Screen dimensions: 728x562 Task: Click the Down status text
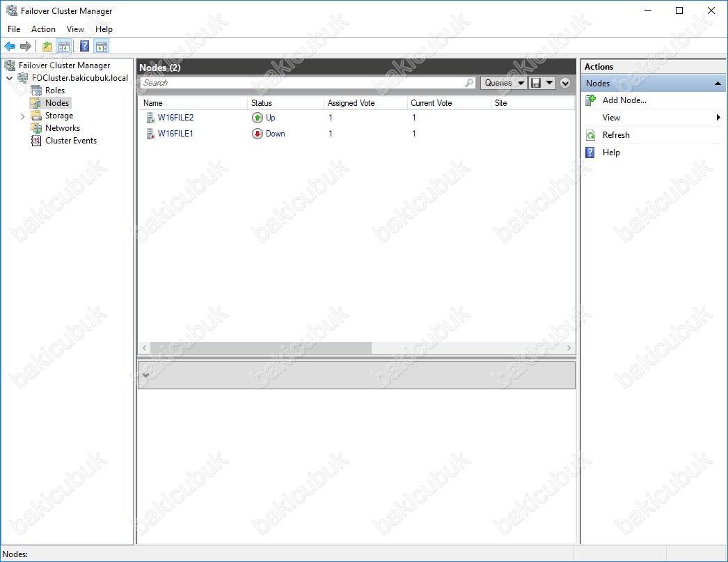coord(276,134)
